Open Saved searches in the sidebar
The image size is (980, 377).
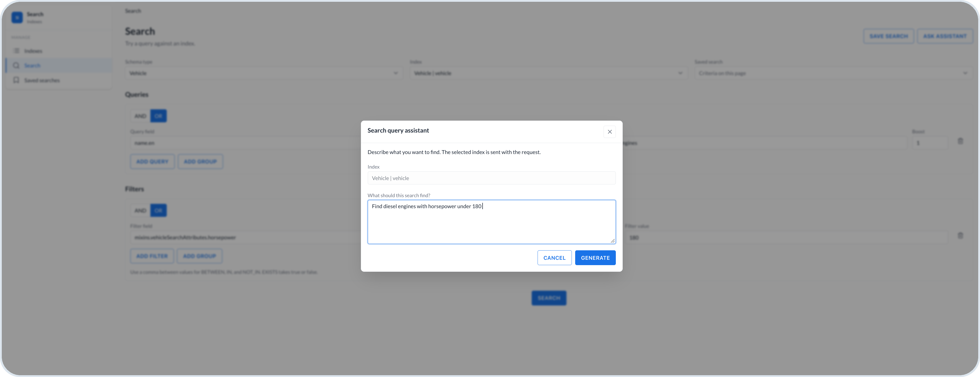[59, 80]
